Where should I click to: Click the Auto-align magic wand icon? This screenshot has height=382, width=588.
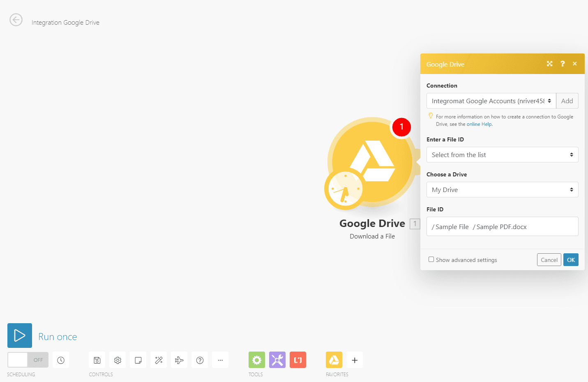pyautogui.click(x=159, y=360)
